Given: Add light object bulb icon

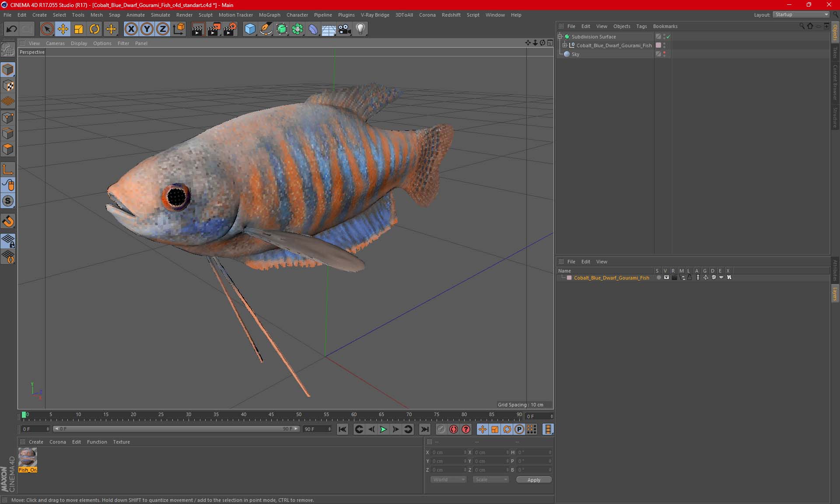Looking at the screenshot, I should tap(360, 29).
